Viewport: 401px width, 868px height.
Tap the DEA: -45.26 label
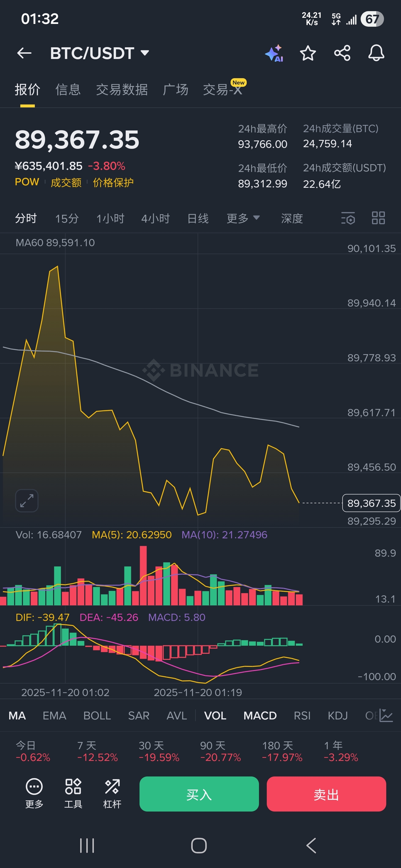pyautogui.click(x=109, y=617)
